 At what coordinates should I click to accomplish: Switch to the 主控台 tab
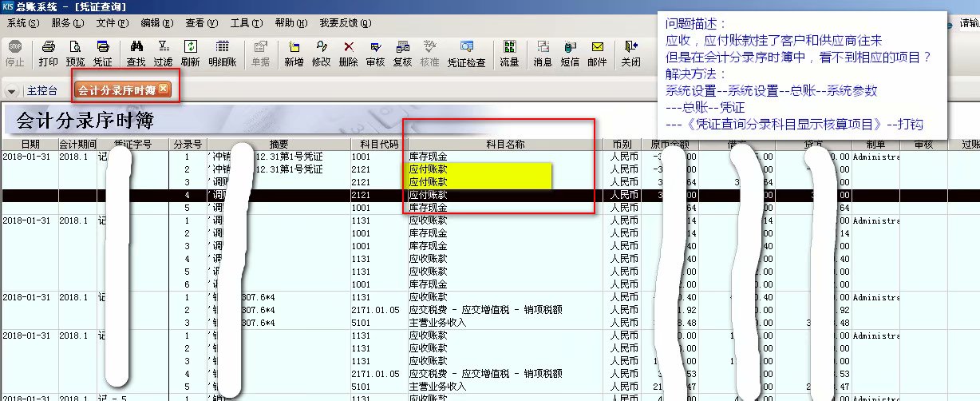click(41, 90)
